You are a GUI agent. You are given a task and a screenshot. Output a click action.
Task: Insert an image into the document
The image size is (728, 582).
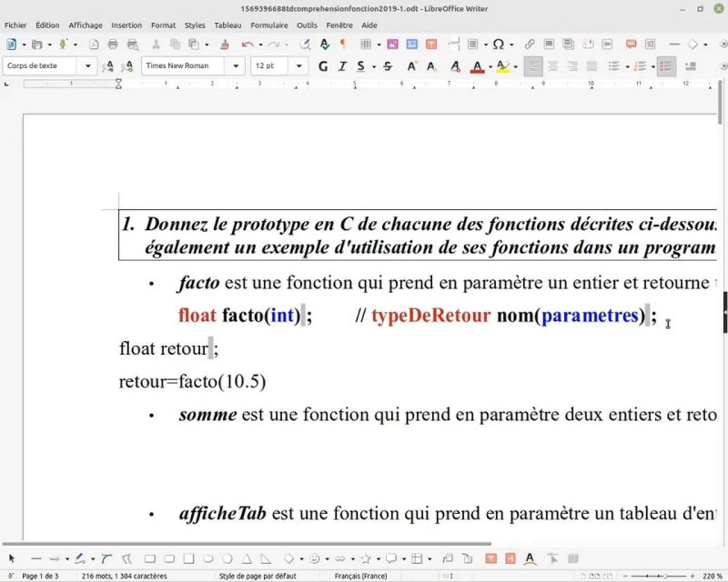coord(392,44)
